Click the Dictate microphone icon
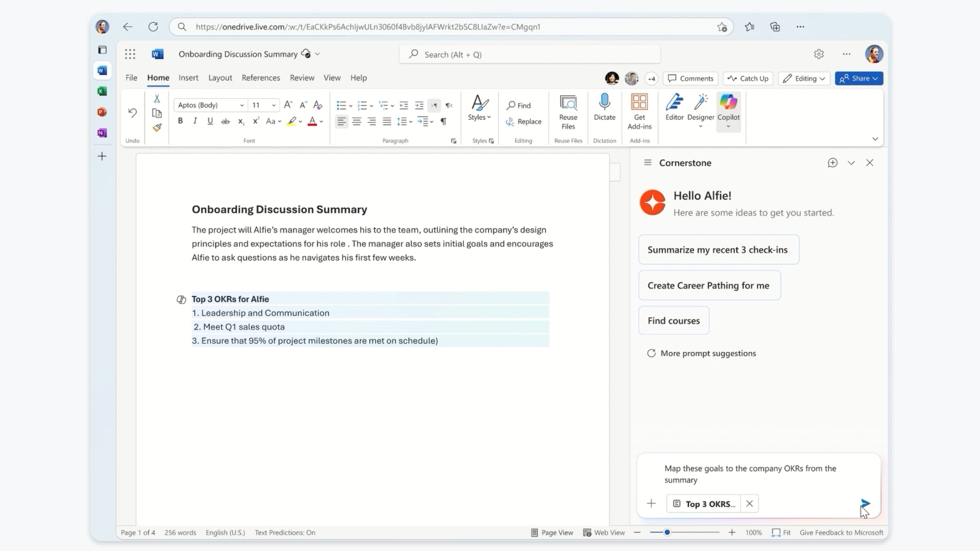Viewport: 980px width, 551px height. coord(604,103)
